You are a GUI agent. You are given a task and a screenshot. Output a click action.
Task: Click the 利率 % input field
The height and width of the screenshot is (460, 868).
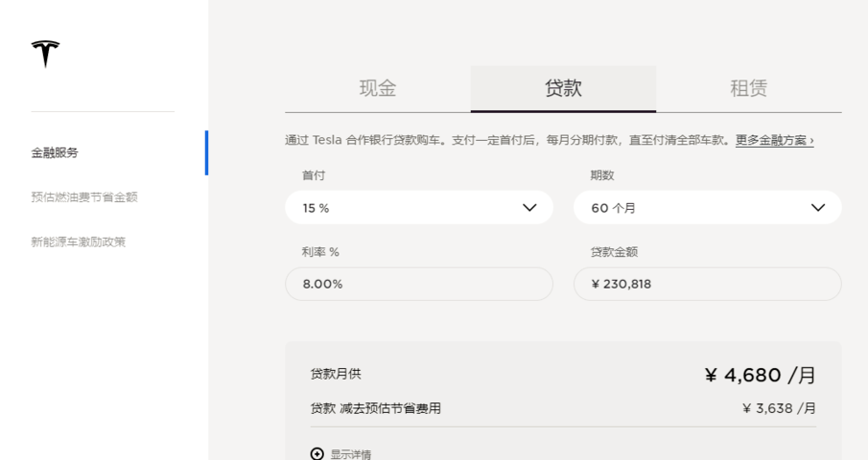(418, 284)
